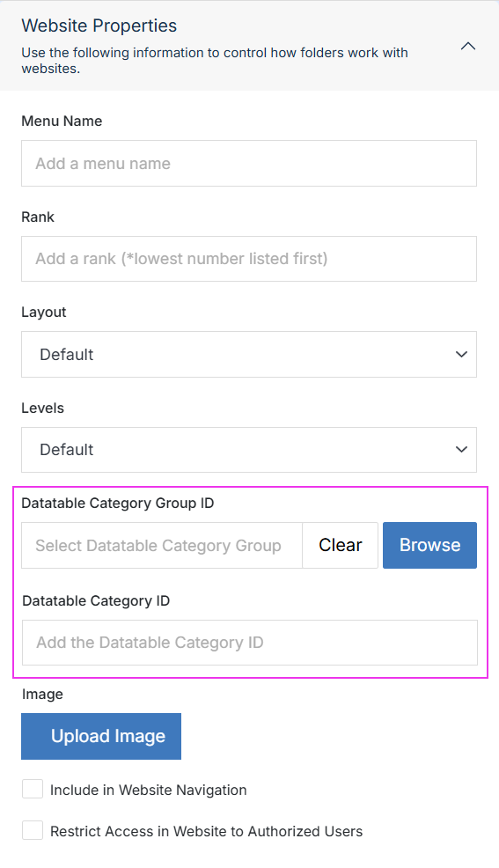Click the Layout label text
Screen dimensions: 499x868
pos(44,313)
